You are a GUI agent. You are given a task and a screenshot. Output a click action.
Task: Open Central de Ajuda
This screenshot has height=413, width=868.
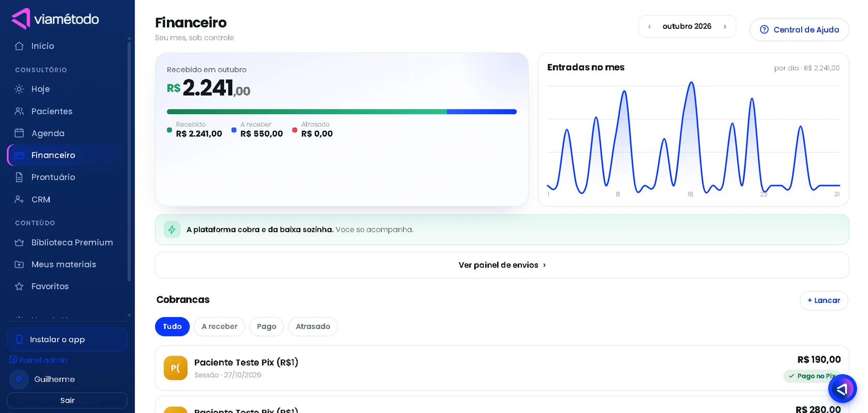(799, 30)
